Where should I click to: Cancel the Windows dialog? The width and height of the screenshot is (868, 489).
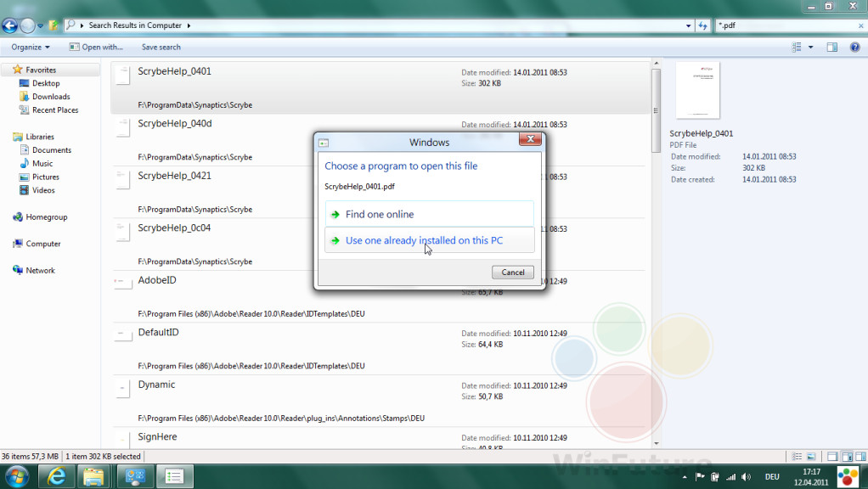point(513,273)
